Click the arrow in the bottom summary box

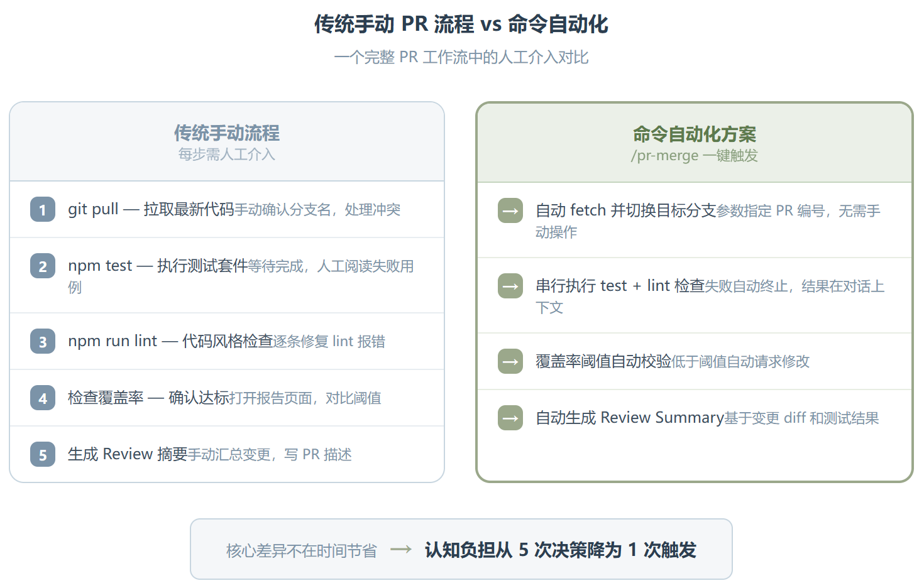pos(401,550)
